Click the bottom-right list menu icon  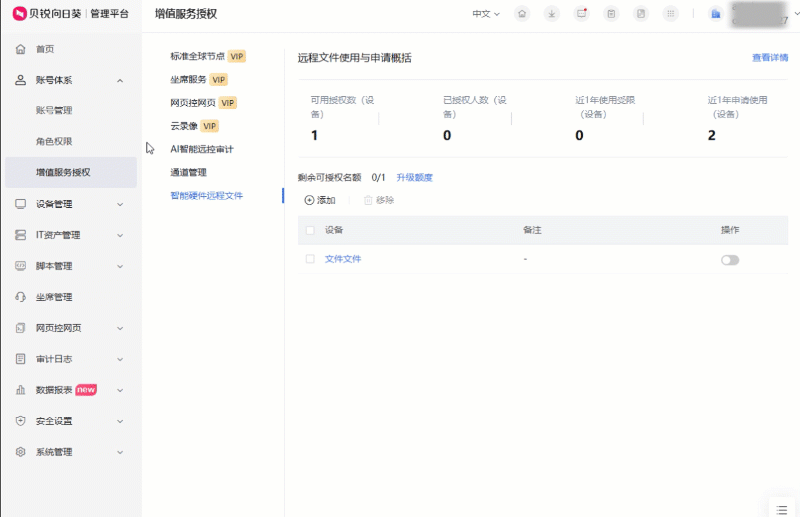point(777,506)
